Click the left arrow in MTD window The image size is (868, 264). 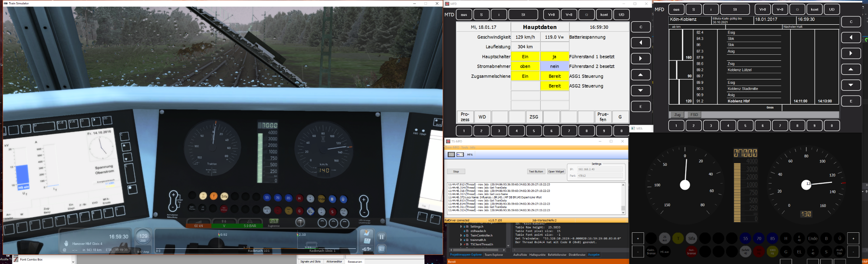641,43
